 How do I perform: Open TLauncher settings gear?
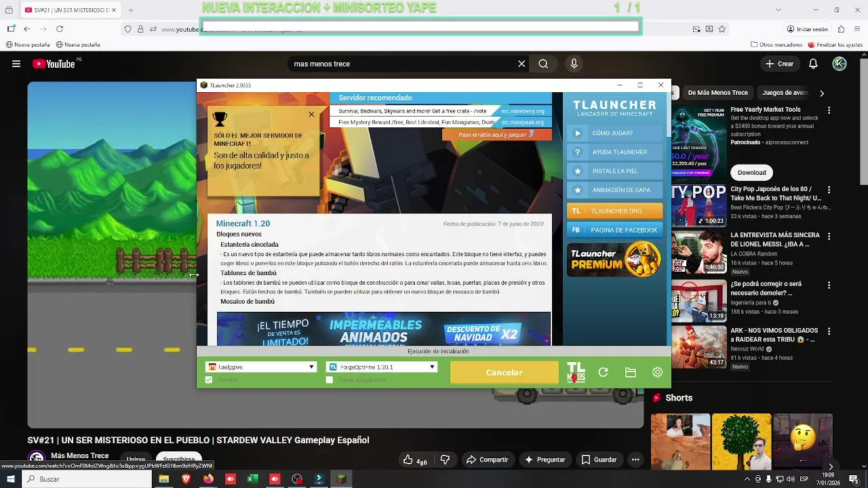click(x=657, y=372)
